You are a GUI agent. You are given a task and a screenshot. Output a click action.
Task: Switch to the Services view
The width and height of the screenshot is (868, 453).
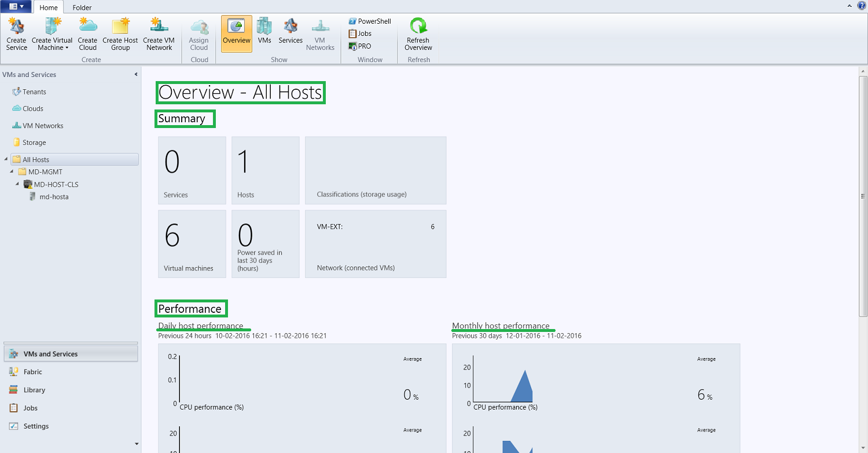pyautogui.click(x=290, y=33)
